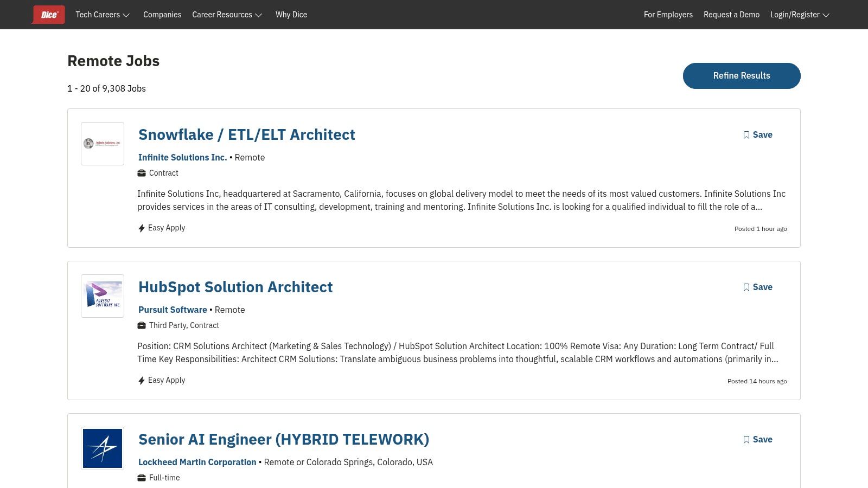Open the Lockheed Martin Corporation link
Image resolution: width=868 pixels, height=488 pixels.
coord(197,462)
